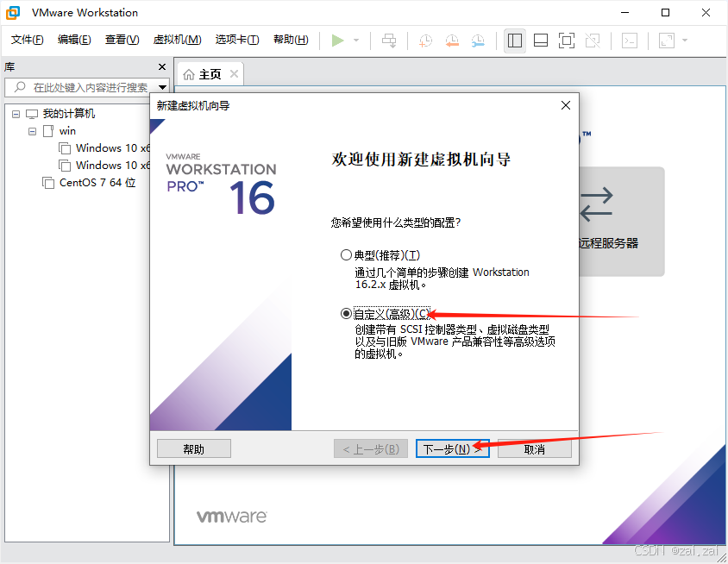Click the Take Snapshot toolbar icon
The height and width of the screenshot is (564, 728).
pyautogui.click(x=425, y=41)
